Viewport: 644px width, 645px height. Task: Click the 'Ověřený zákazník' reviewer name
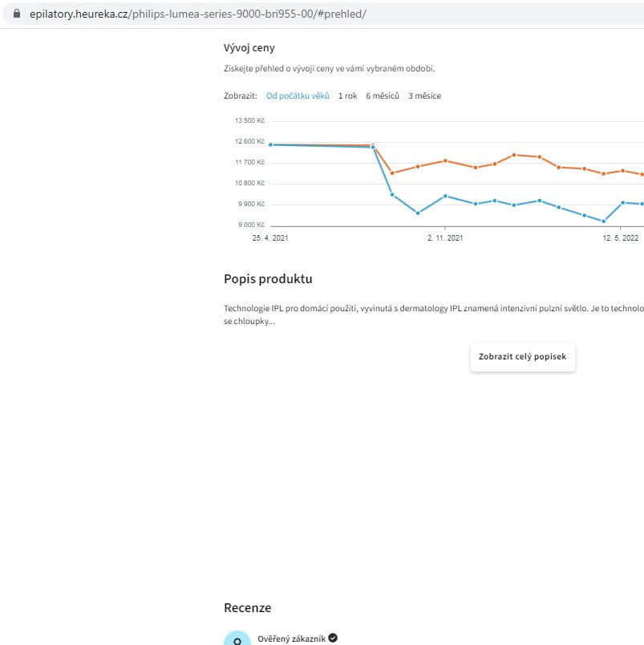(x=291, y=639)
